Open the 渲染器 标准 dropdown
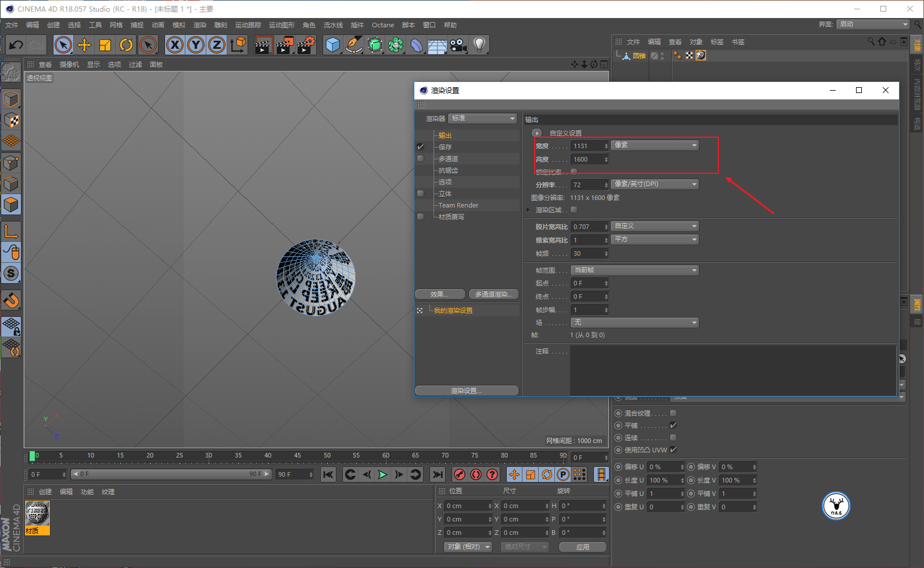 [x=483, y=119]
